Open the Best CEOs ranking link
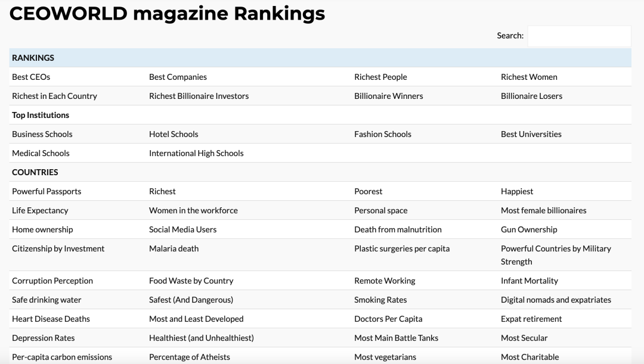Image resolution: width=644 pixels, height=364 pixels. (31, 77)
